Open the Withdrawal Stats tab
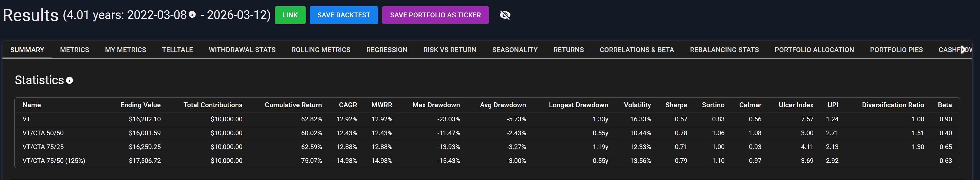This screenshot has height=180, width=980. [242, 50]
